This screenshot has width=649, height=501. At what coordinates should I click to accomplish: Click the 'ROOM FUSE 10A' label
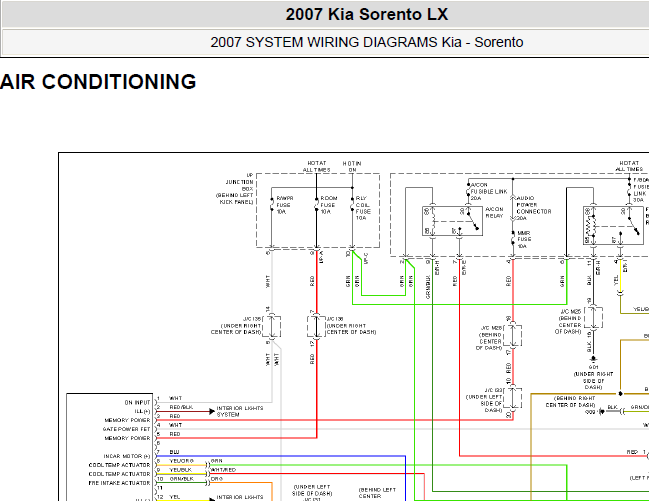(x=329, y=205)
